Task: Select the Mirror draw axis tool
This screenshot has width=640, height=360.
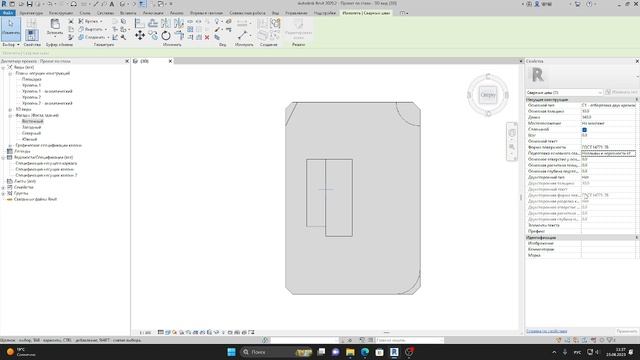Action: [178, 23]
